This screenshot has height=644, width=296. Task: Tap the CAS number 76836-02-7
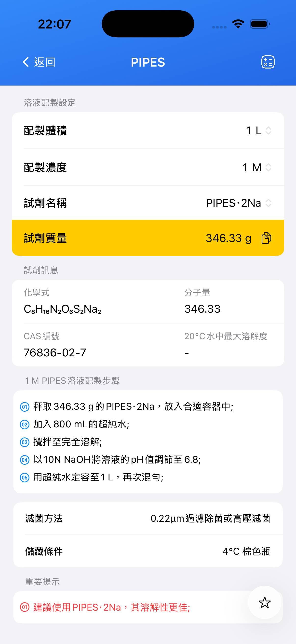tap(55, 352)
